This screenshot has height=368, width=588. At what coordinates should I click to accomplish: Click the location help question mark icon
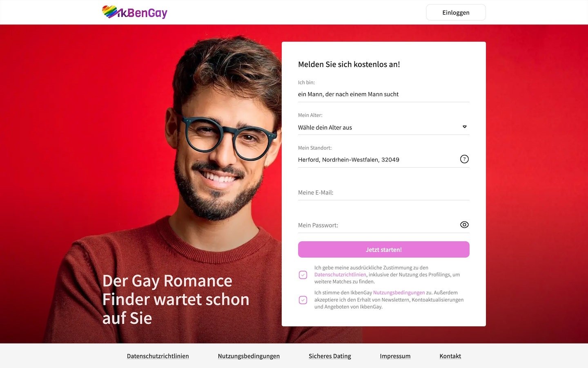click(x=464, y=159)
